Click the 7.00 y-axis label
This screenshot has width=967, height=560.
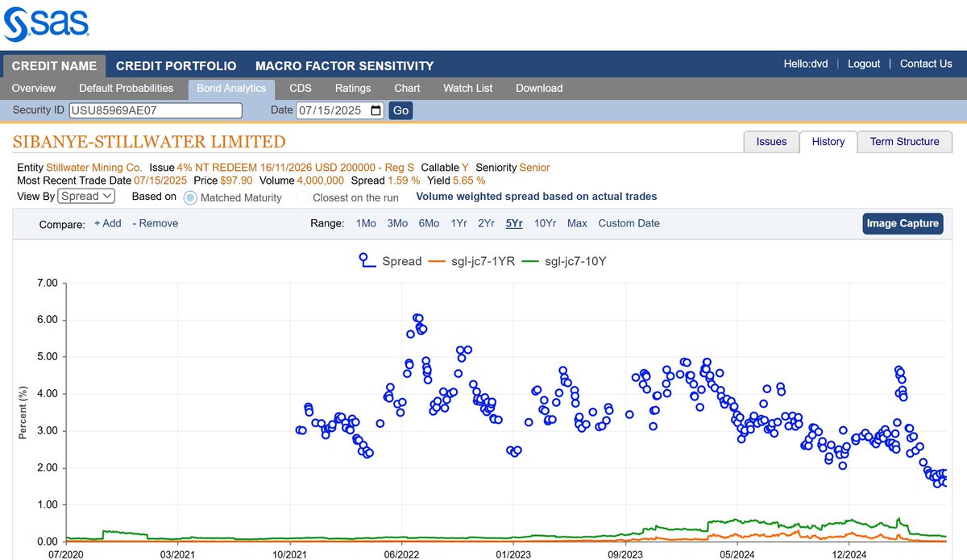[x=48, y=283]
